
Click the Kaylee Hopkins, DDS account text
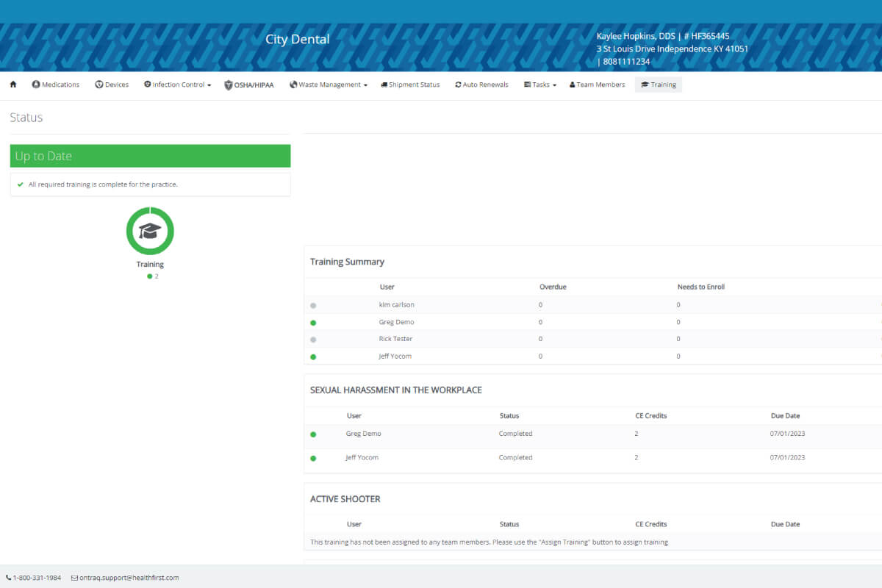662,35
